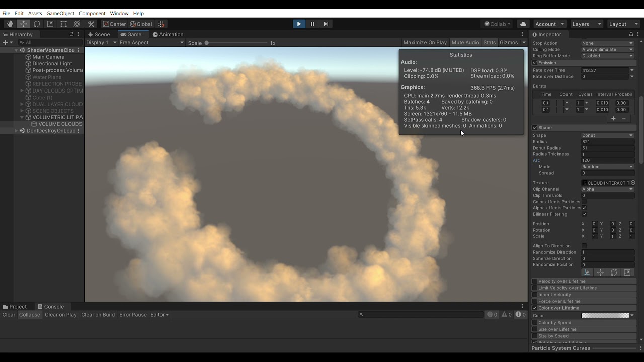Image resolution: width=644 pixels, height=362 pixels.
Task: Collapse VOLUMETRIC LIT PA hierarchy item
Action: pyautogui.click(x=22, y=117)
